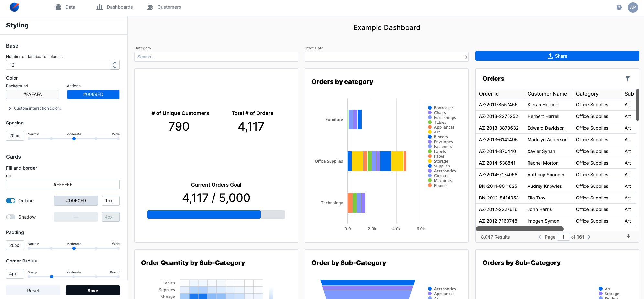
Task: Open the Start Date picker icon
Action: coord(465,57)
